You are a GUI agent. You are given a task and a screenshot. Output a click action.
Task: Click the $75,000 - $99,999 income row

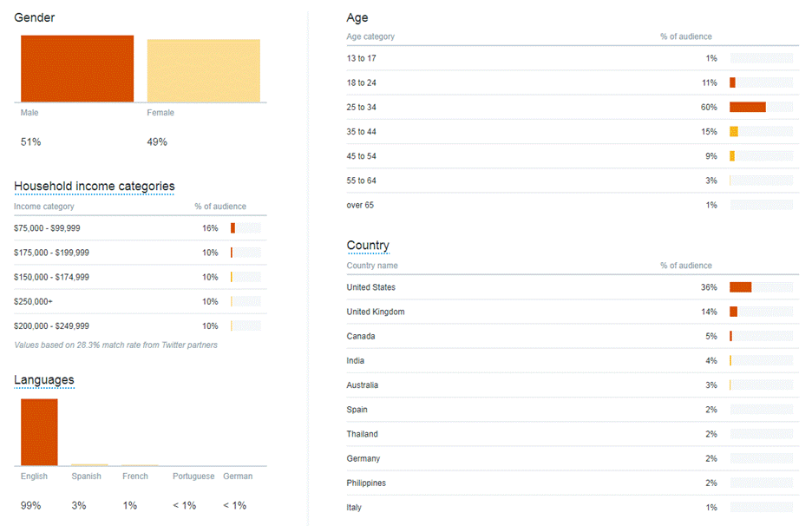47,228
